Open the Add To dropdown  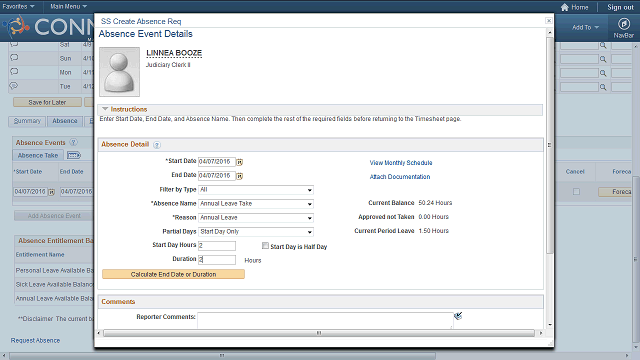[x=585, y=27]
